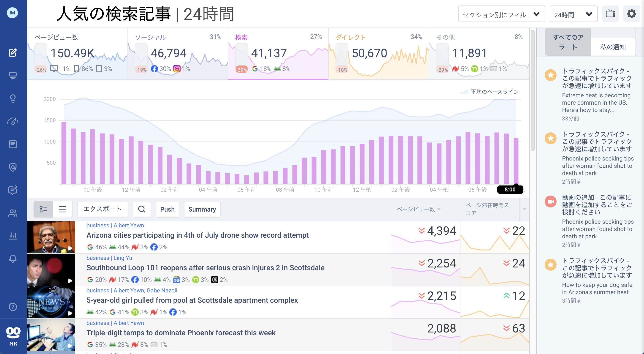Click thumbnail of Triple-digit temps article

pos(51,335)
